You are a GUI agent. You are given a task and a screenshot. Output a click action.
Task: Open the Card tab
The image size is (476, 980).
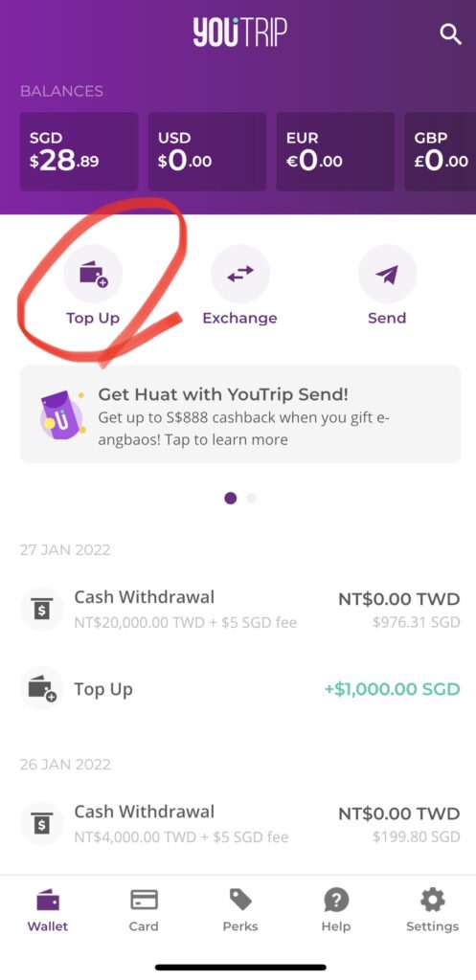tap(144, 911)
